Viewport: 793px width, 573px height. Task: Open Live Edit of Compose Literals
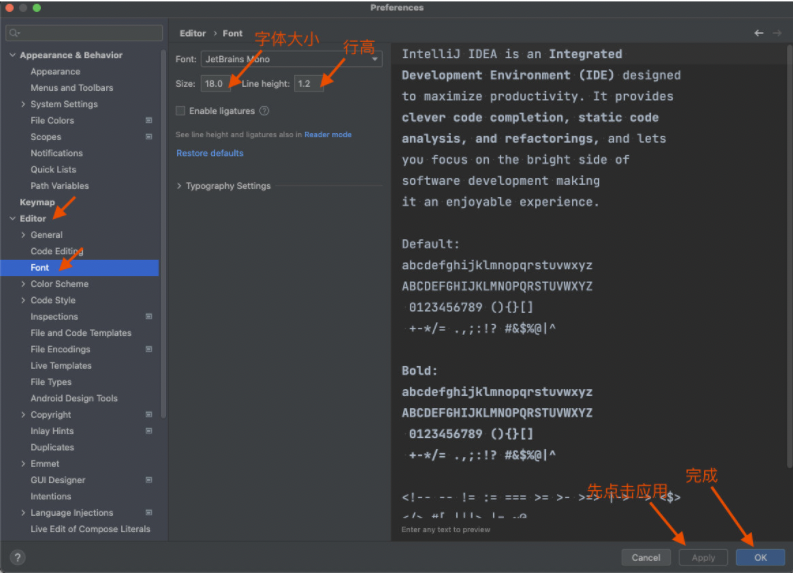click(91, 529)
